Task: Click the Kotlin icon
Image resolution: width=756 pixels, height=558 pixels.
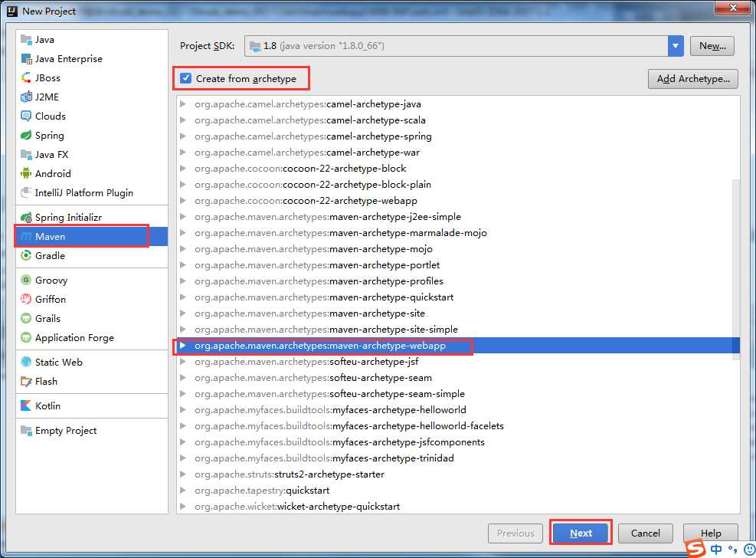Action: click(26, 406)
